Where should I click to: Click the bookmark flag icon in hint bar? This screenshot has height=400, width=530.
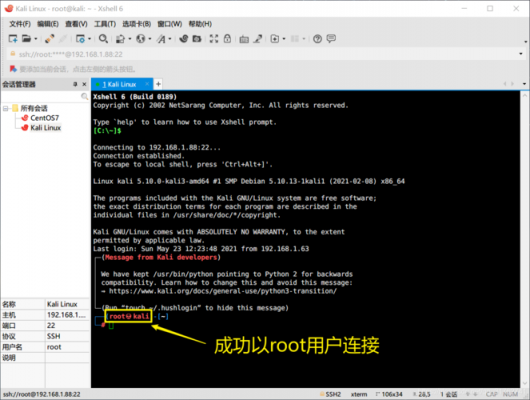coord(13,69)
